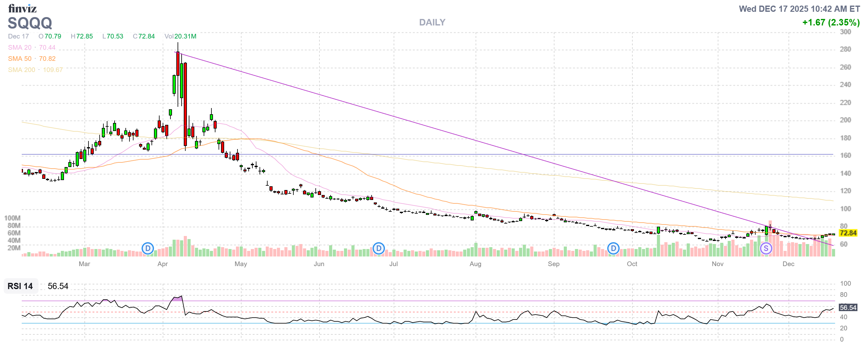This screenshot has width=868, height=349.
Task: Click the Dec month label on axis
Action: click(788, 264)
